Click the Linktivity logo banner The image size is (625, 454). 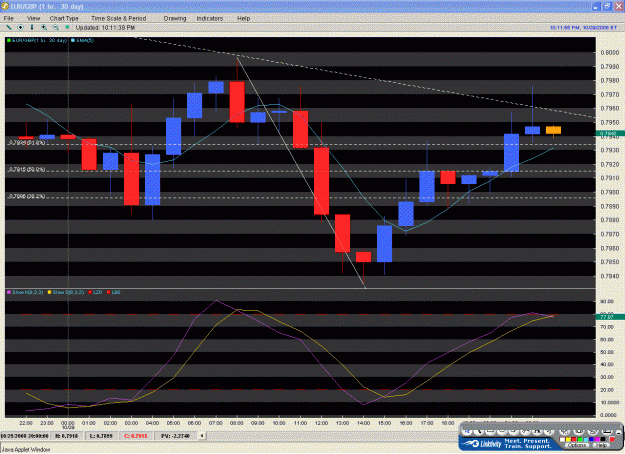(506, 444)
